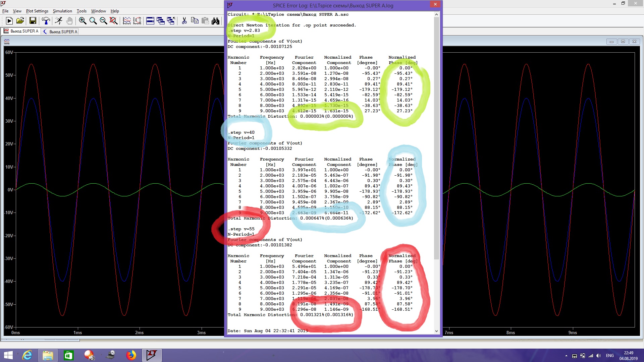644x362 pixels.
Task: Click the Autorange axis icon
Action: 137,21
